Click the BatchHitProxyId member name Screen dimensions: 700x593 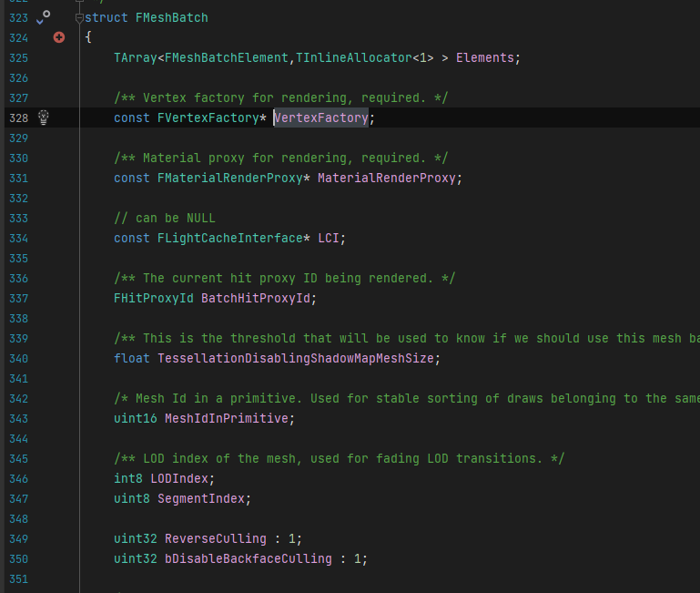pos(256,299)
